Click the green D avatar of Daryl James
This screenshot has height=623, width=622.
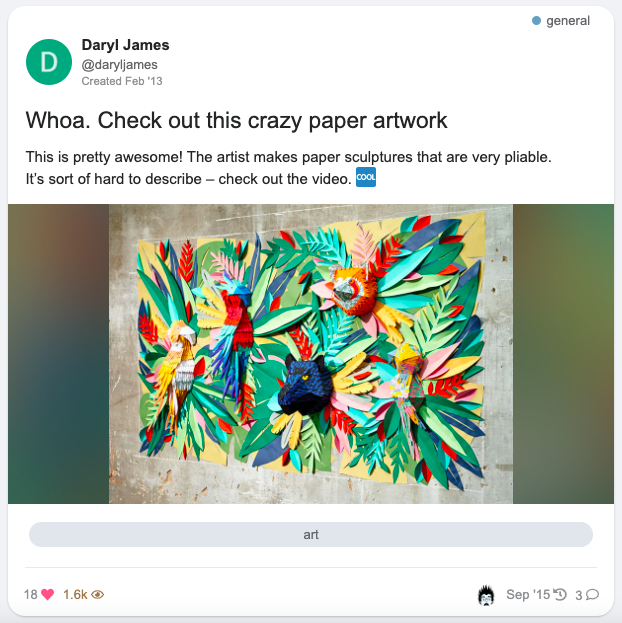pos(49,62)
